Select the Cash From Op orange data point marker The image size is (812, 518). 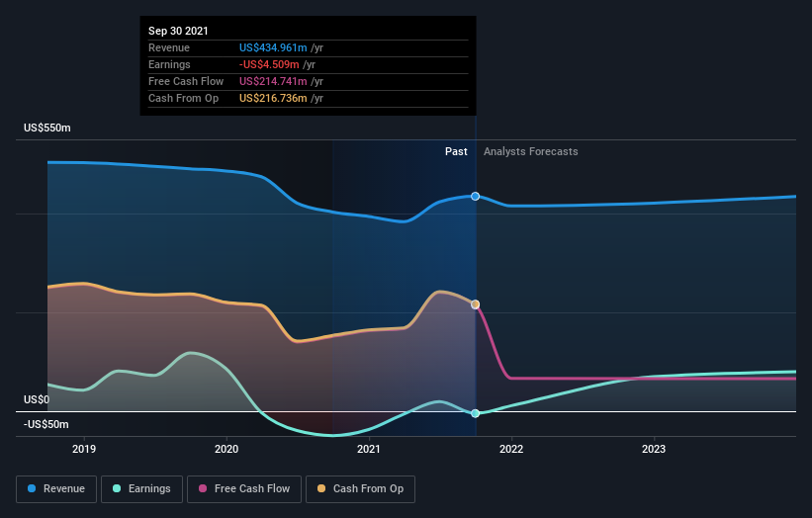(x=476, y=304)
